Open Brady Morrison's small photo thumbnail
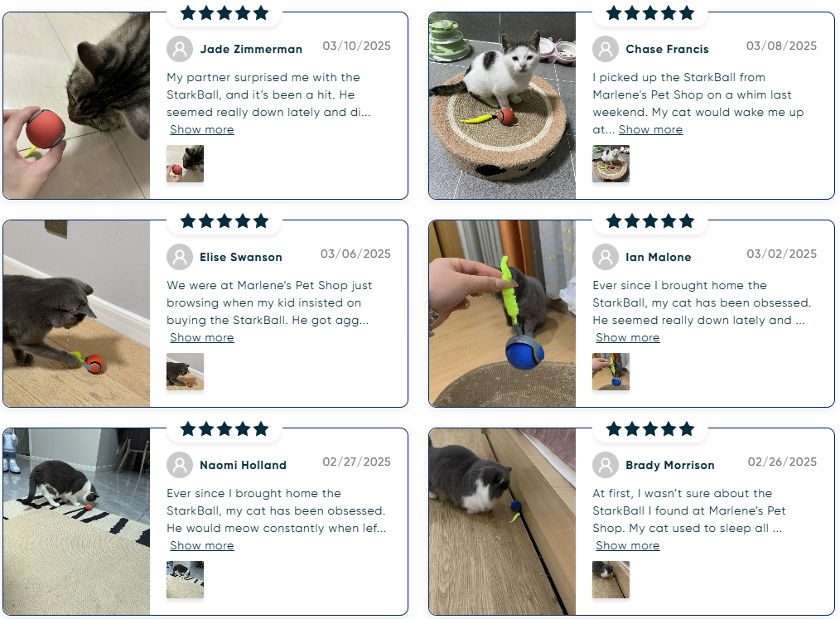 tap(611, 579)
